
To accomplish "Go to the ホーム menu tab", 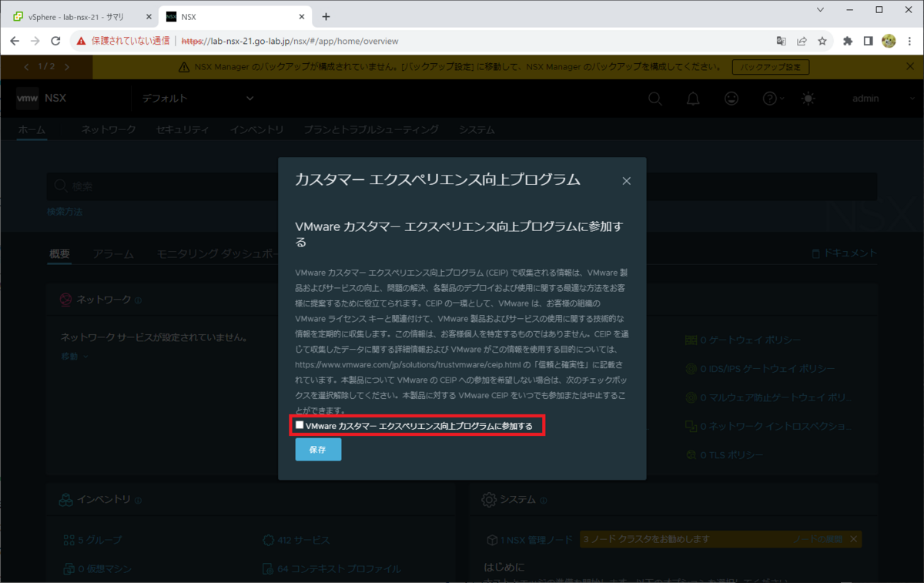I will [32, 130].
